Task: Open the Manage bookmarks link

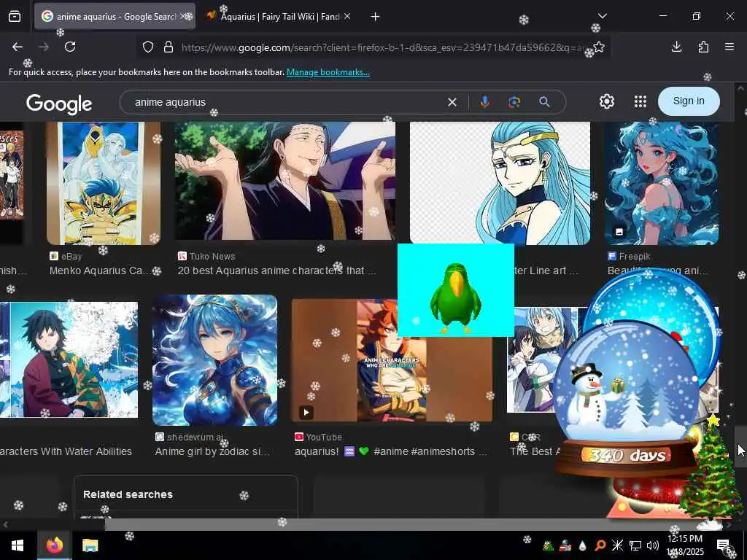Action: pos(328,72)
